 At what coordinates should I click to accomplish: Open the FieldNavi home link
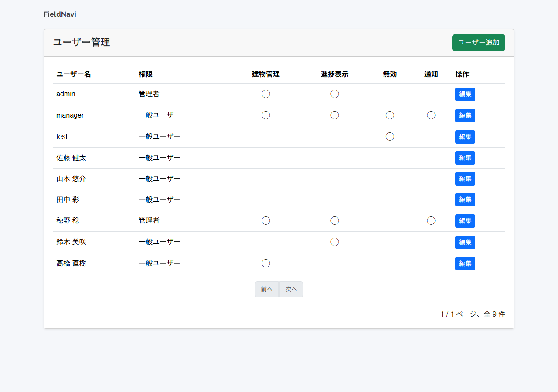60,14
